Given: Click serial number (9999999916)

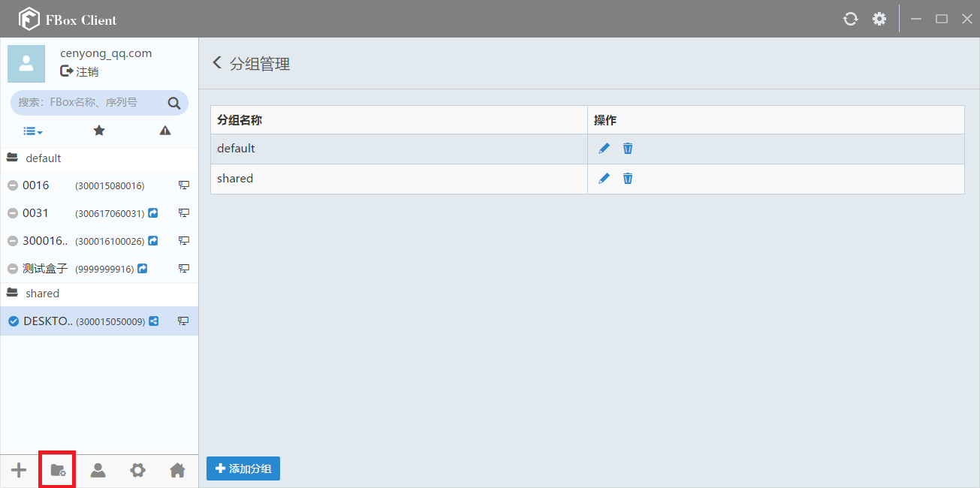Looking at the screenshot, I should coord(104,269).
